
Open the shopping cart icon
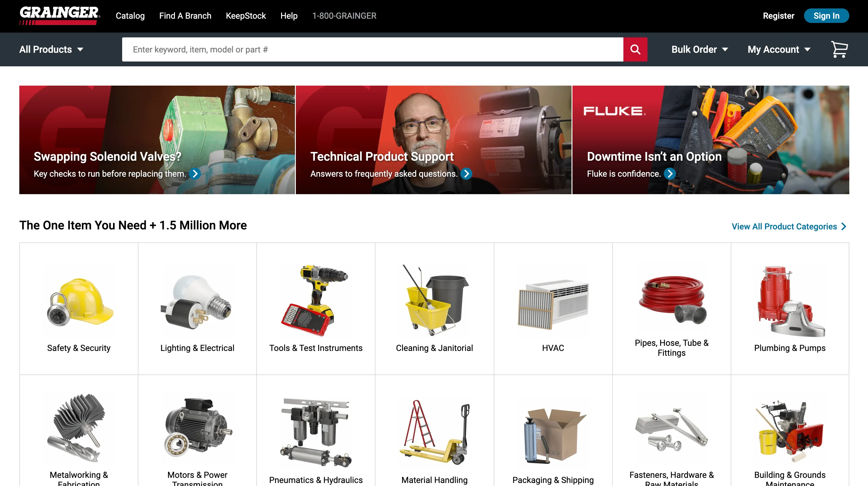pyautogui.click(x=839, y=49)
